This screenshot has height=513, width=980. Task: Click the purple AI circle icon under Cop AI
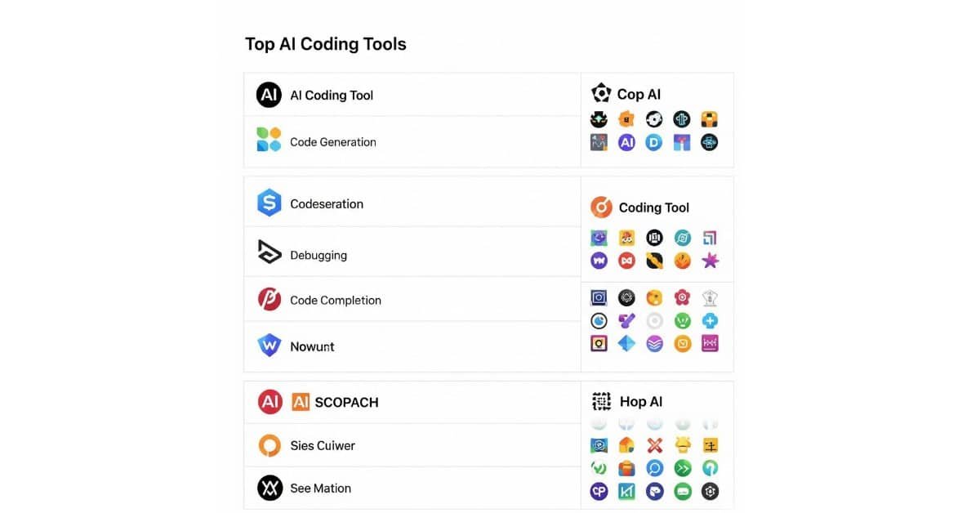click(626, 142)
